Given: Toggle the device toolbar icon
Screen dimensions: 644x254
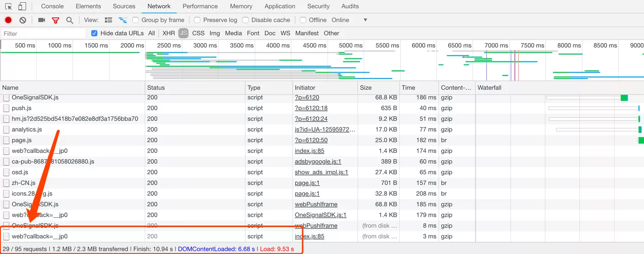Looking at the screenshot, I should pos(22,6).
